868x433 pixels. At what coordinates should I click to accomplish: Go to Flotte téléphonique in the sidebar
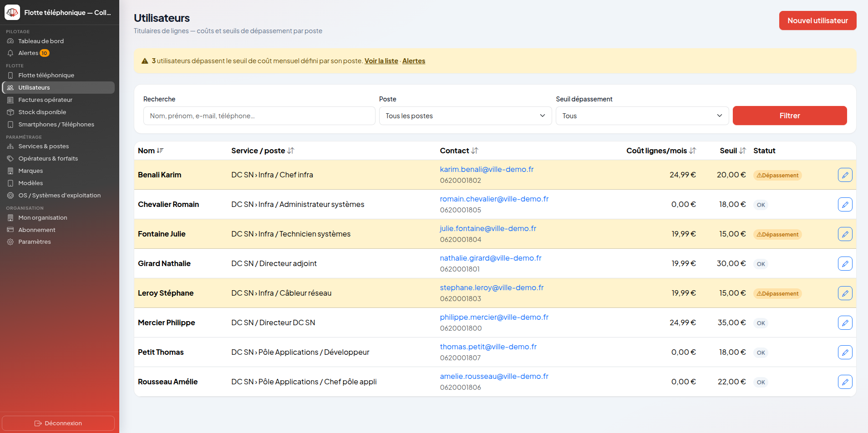(x=58, y=75)
